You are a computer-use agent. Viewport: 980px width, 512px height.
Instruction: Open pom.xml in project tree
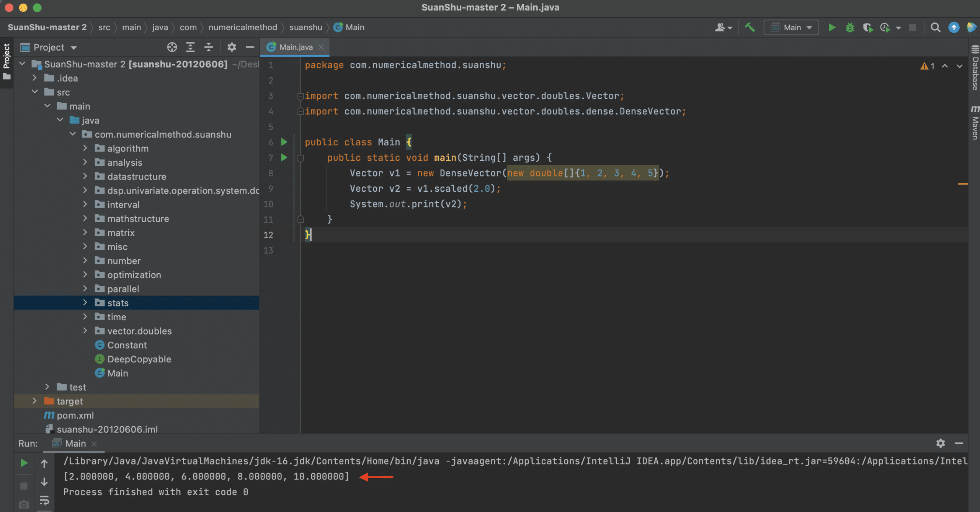(x=75, y=415)
